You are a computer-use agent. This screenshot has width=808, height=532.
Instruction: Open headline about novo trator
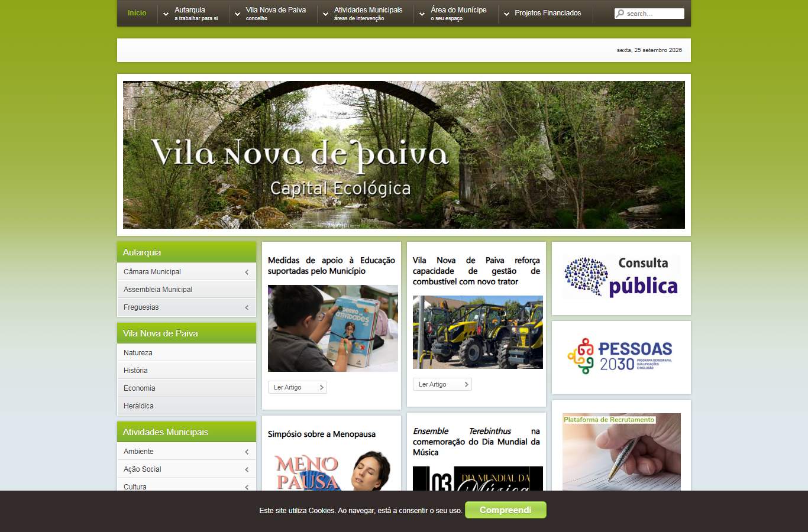476,271
